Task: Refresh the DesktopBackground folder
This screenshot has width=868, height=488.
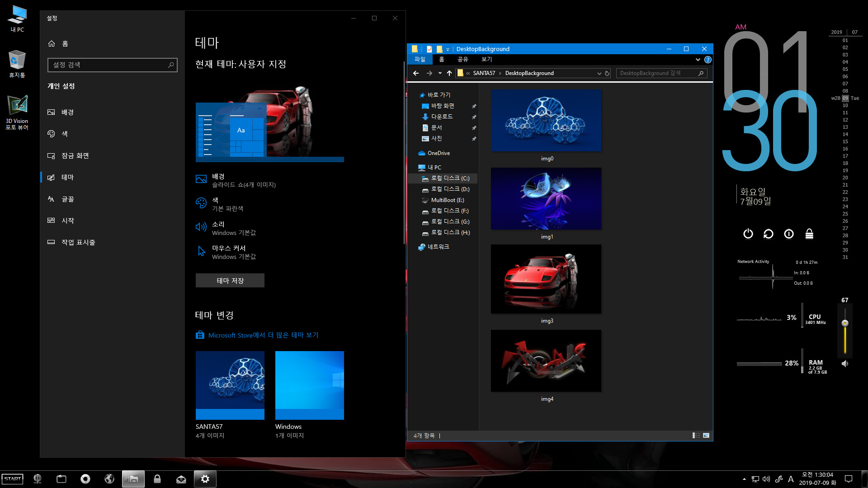Action: (607, 73)
